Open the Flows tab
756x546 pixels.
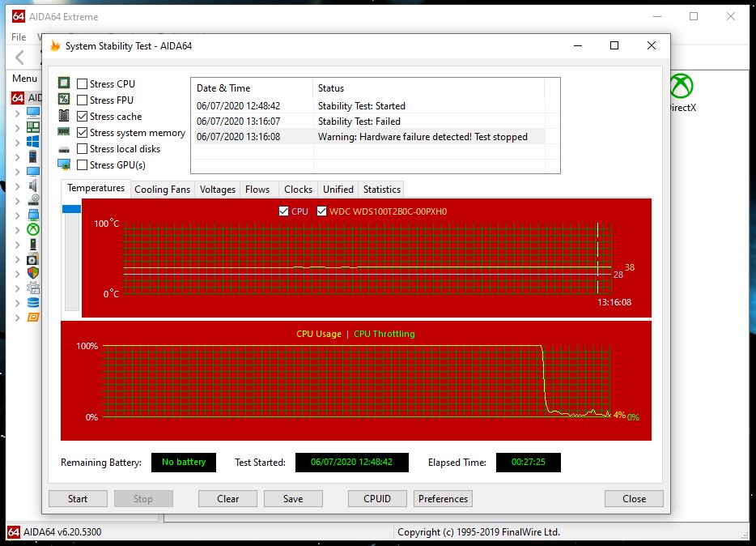click(x=257, y=189)
